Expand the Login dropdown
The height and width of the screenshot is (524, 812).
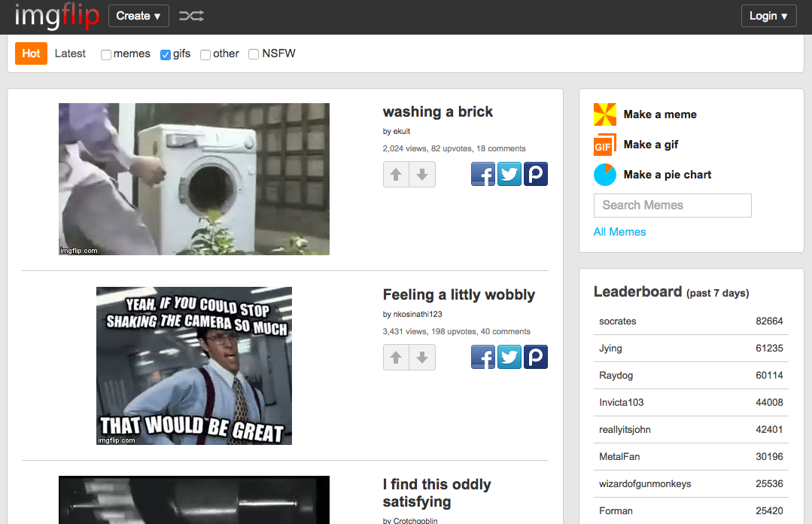(x=768, y=16)
